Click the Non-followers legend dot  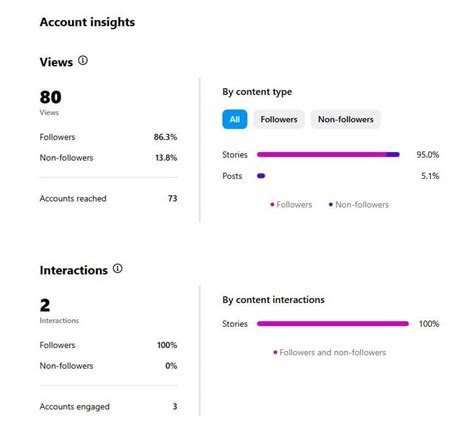pyautogui.click(x=331, y=204)
